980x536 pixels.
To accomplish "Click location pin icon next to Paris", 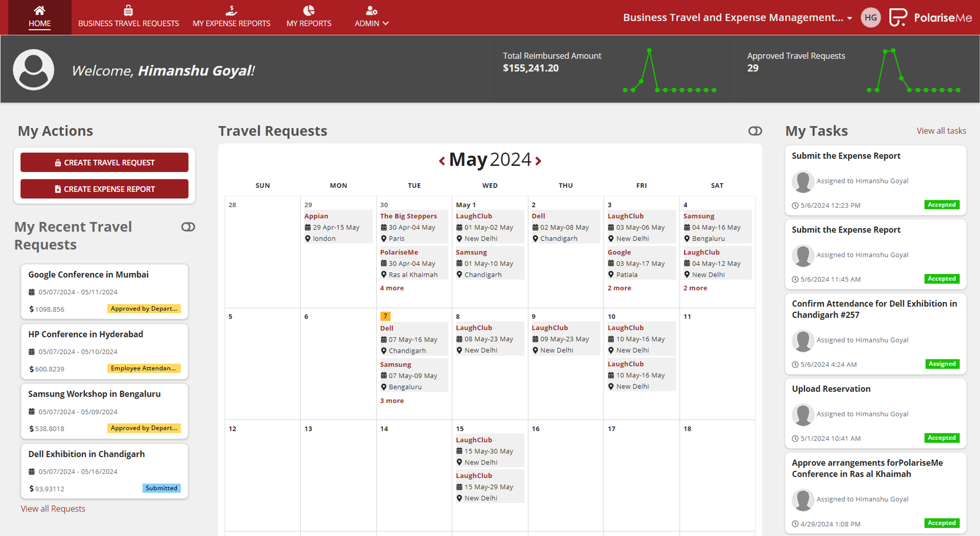I will pyautogui.click(x=384, y=238).
